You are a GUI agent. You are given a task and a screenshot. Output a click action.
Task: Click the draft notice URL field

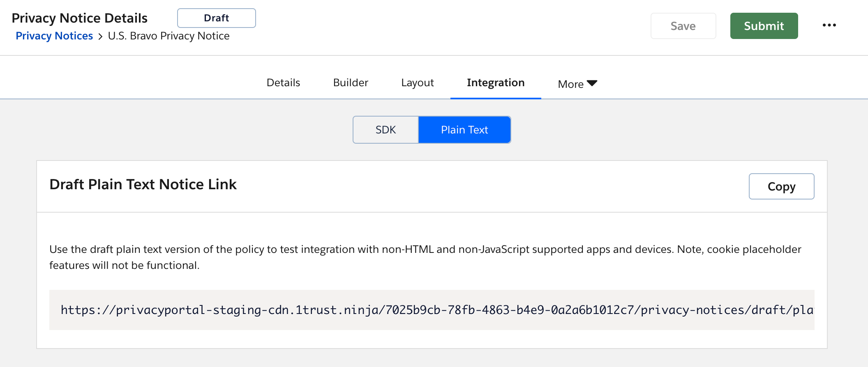coord(432,310)
